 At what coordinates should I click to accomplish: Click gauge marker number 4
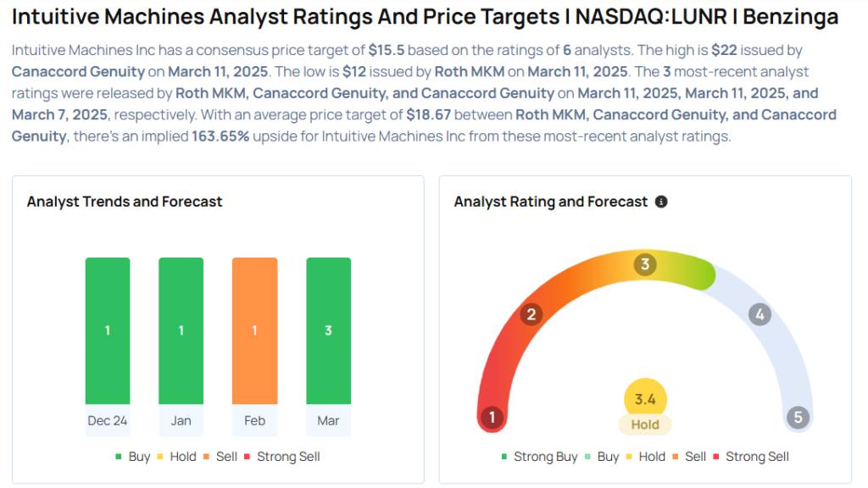point(759,315)
